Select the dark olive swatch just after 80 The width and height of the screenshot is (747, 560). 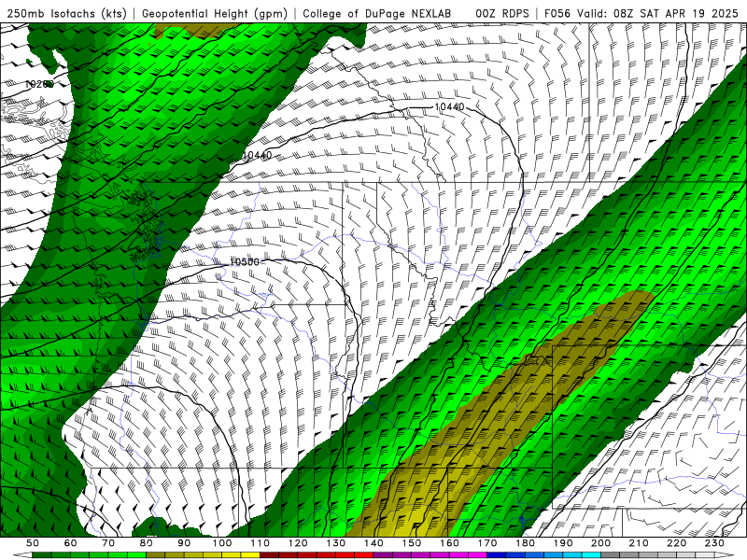pyautogui.click(x=155, y=555)
